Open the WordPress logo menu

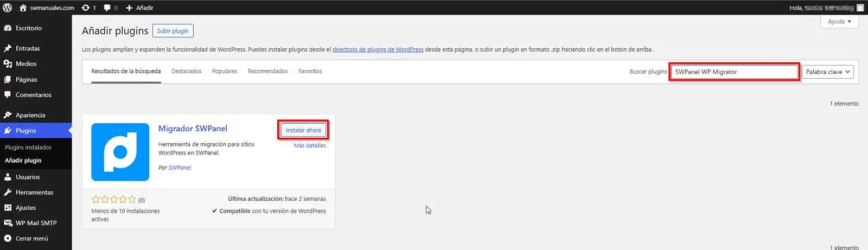pyautogui.click(x=8, y=8)
